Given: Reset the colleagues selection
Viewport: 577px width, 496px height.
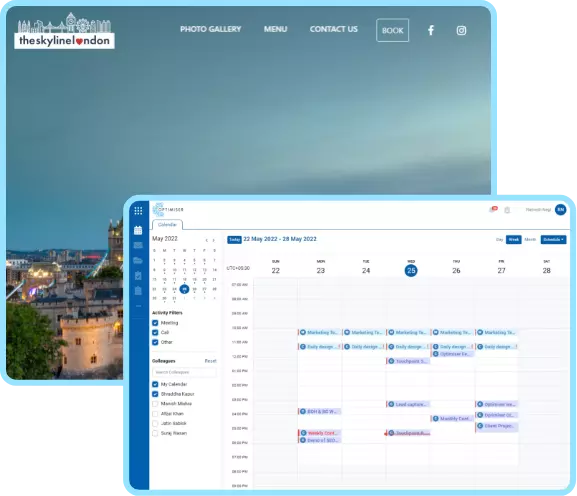Looking at the screenshot, I should coord(210,361).
